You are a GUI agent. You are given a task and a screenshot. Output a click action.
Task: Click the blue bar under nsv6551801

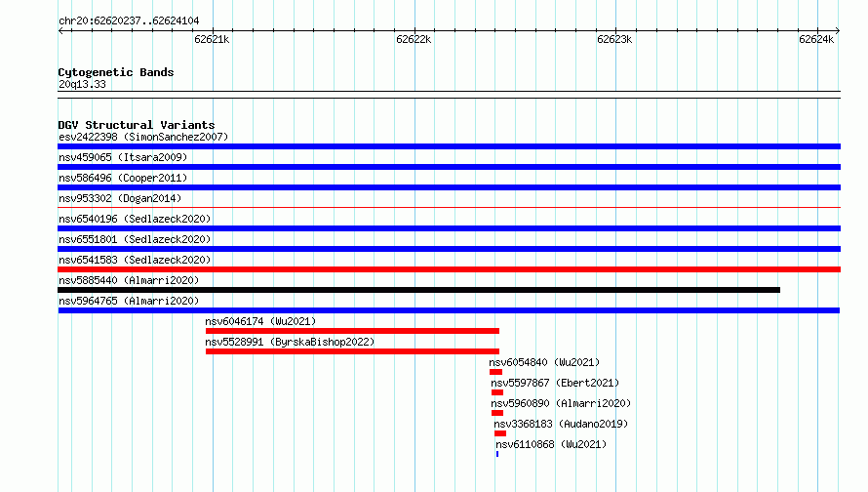click(x=449, y=249)
